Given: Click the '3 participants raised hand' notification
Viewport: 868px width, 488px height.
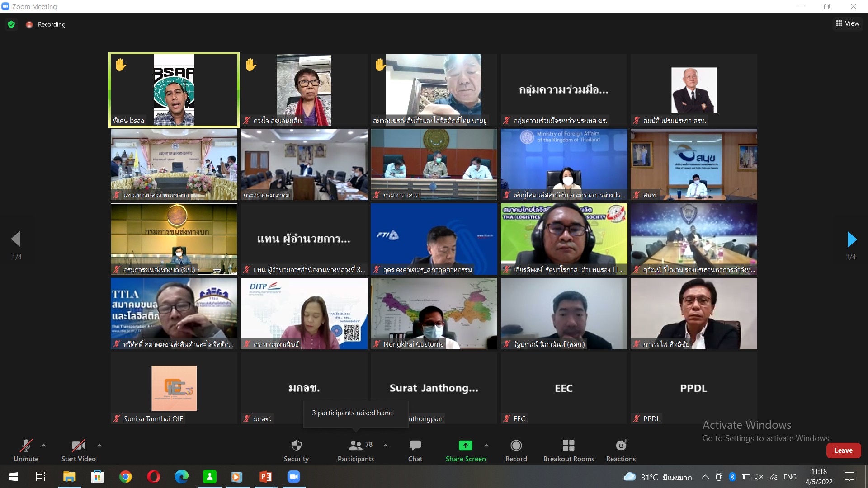Looking at the screenshot, I should [355, 413].
